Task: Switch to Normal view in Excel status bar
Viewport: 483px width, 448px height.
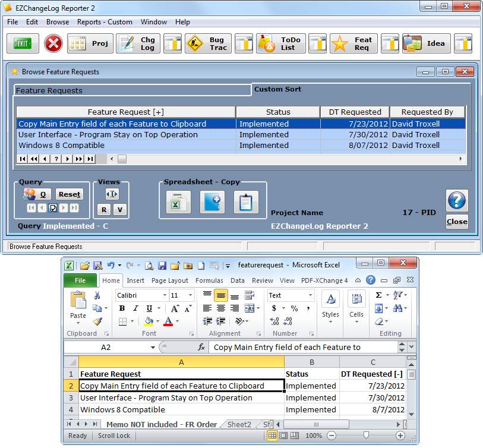Action: pos(272,436)
